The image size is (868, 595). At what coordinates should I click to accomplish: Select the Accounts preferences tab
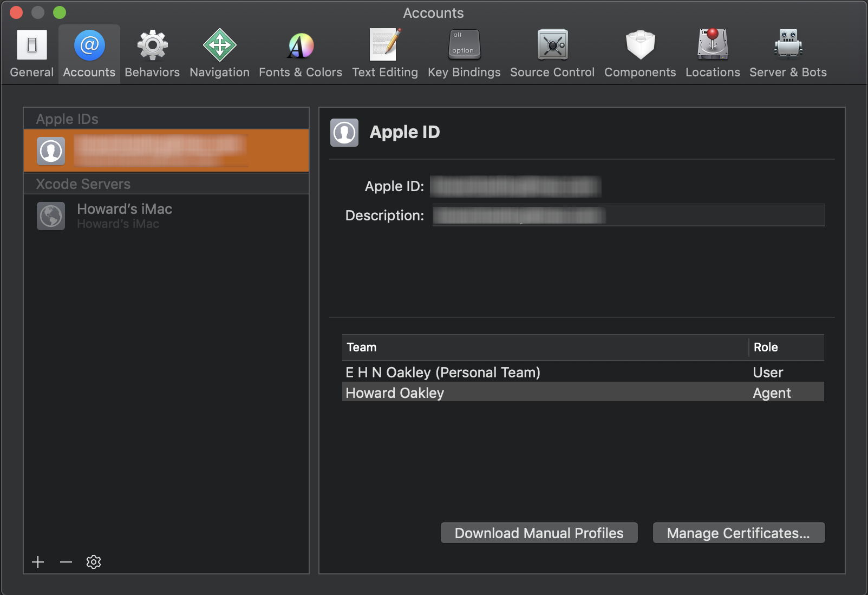(89, 54)
